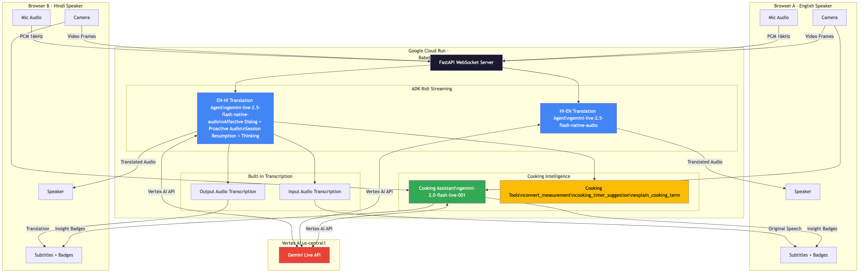Click Speaker node in Browser A

803,192
